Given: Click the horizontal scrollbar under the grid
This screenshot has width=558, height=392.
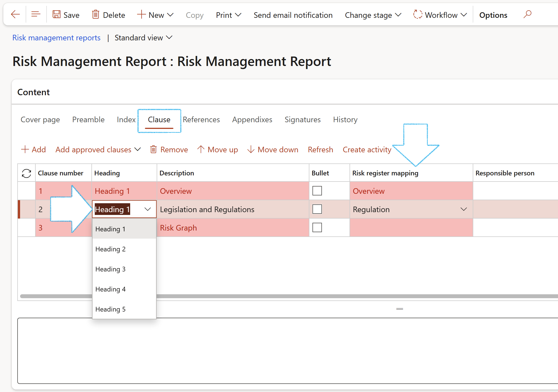Looking at the screenshot, I should pos(288,296).
